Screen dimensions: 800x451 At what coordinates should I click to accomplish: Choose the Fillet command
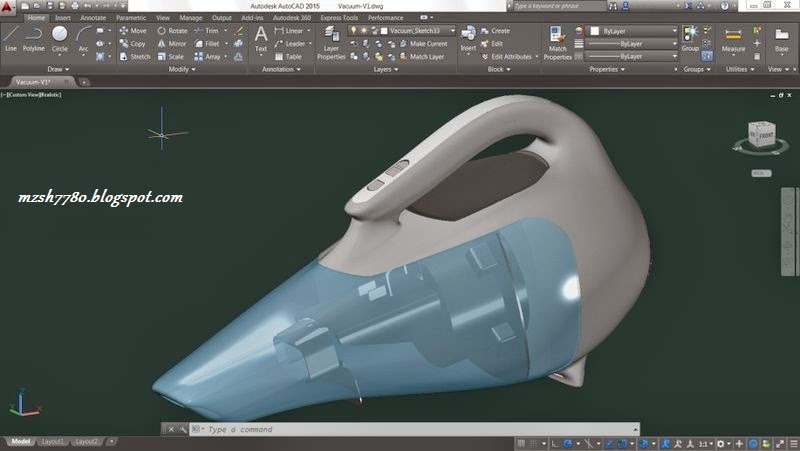207,44
